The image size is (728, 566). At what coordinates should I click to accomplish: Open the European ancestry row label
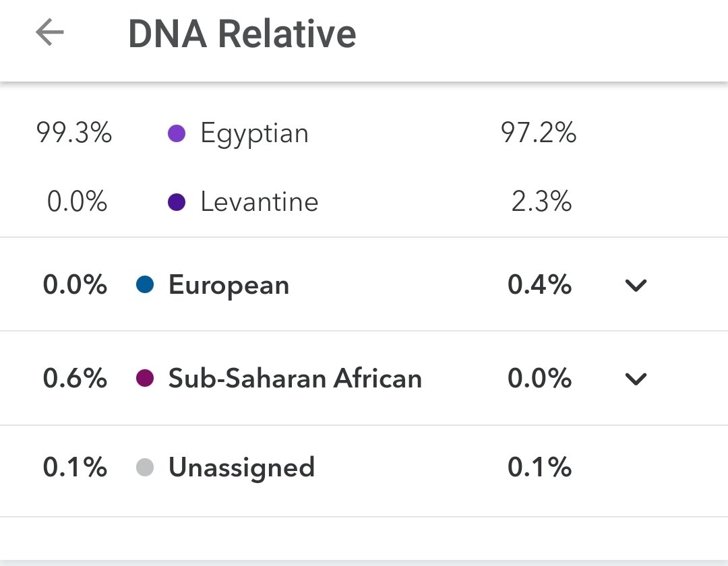[229, 286]
